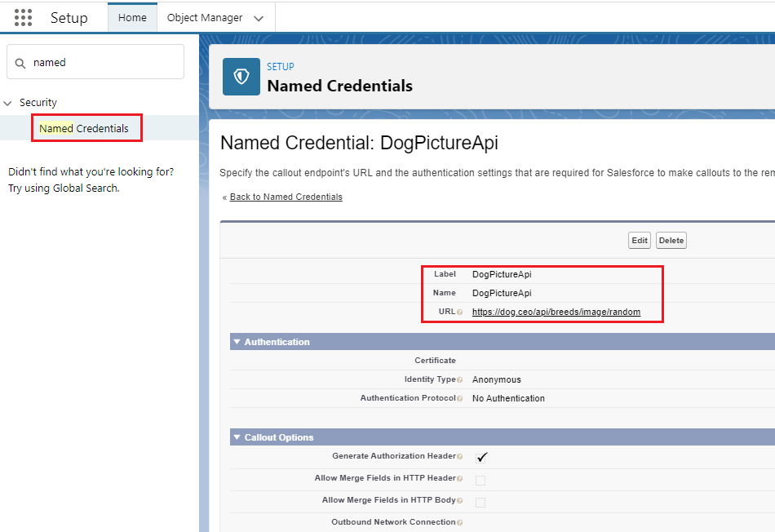Click the help icon beside Identity Type
The width and height of the screenshot is (775, 532).
coord(461,380)
